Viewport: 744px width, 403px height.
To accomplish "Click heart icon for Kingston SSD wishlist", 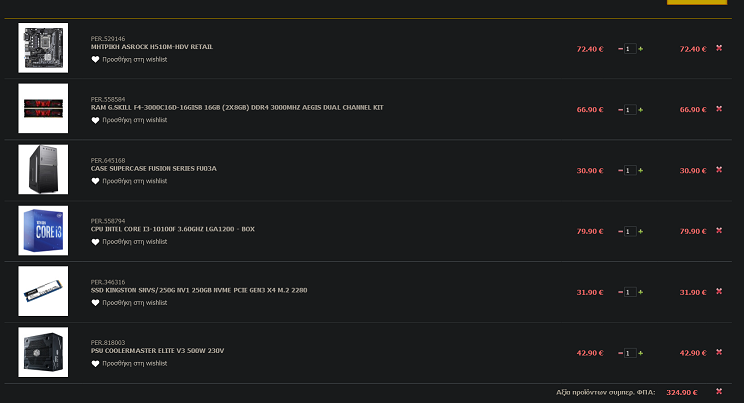I will [x=95, y=302].
